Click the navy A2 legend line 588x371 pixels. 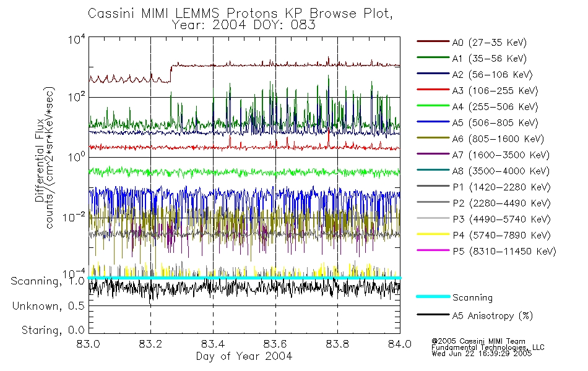433,74
